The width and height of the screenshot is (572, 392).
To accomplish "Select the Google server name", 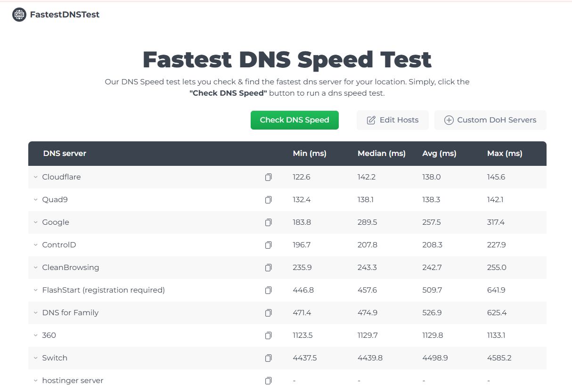I will [x=56, y=222].
